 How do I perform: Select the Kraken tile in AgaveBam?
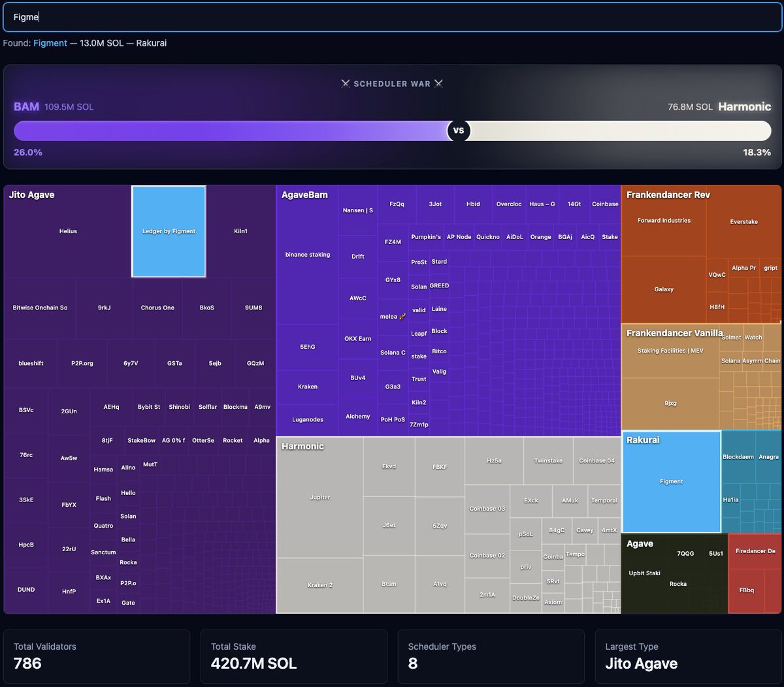[308, 387]
